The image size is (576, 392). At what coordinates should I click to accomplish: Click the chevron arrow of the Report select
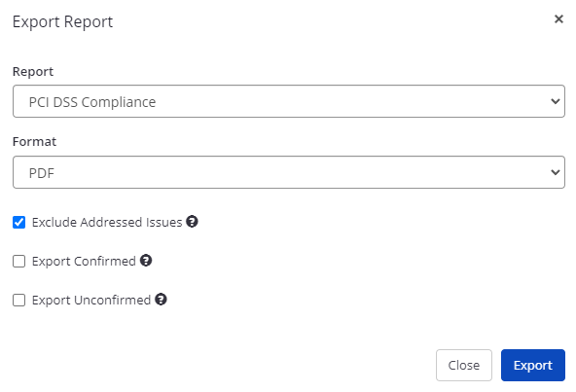click(555, 101)
